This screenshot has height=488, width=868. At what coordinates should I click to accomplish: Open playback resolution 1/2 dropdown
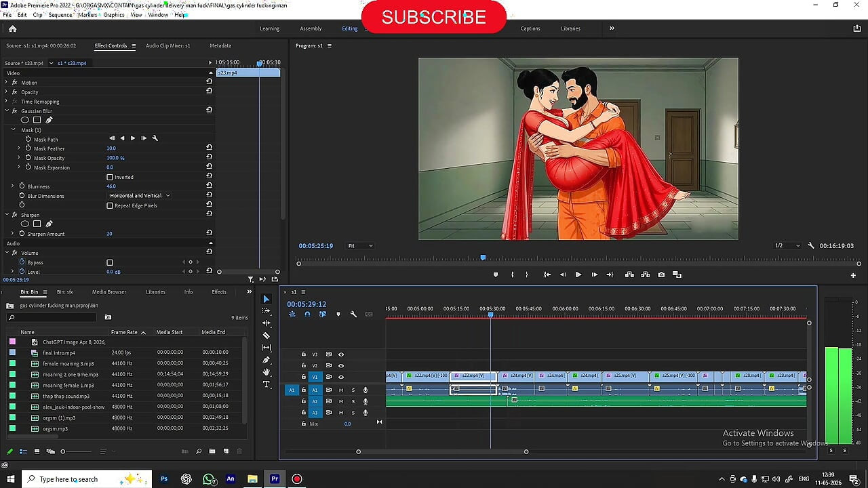click(787, 245)
